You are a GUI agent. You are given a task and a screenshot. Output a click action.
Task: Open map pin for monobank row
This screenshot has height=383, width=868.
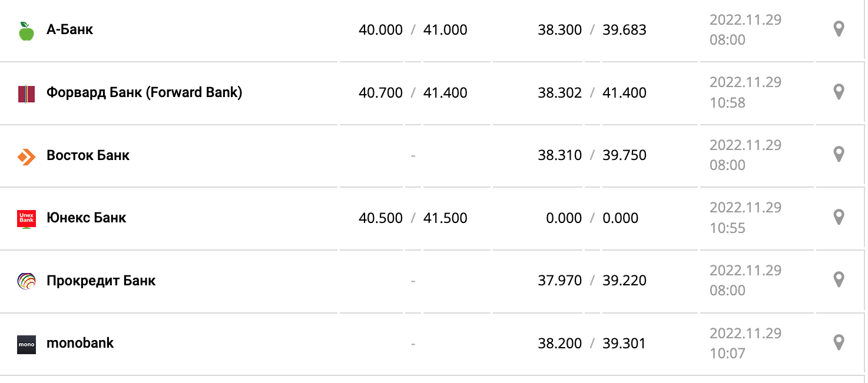coord(839,342)
